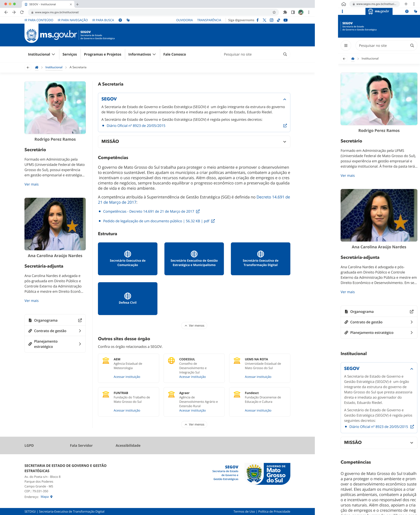Viewport: 420px width, 515px height.
Task: Click the search magnifier in desktop search box
Action: pos(285,54)
